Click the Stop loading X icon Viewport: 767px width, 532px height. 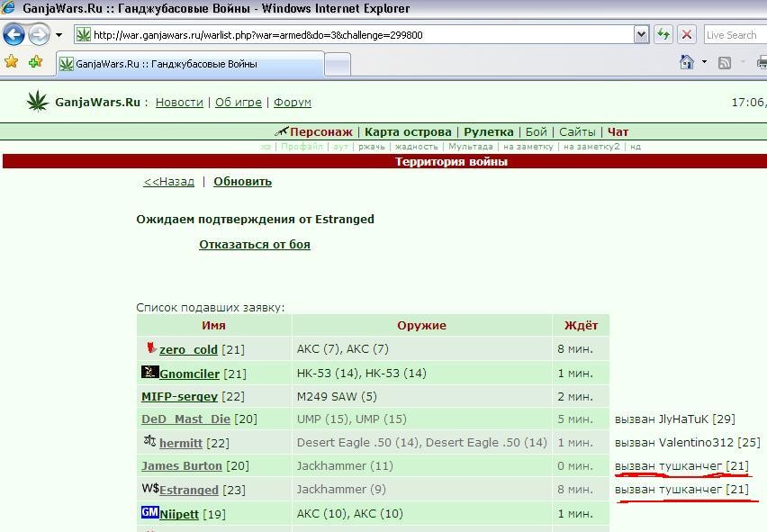click(687, 35)
